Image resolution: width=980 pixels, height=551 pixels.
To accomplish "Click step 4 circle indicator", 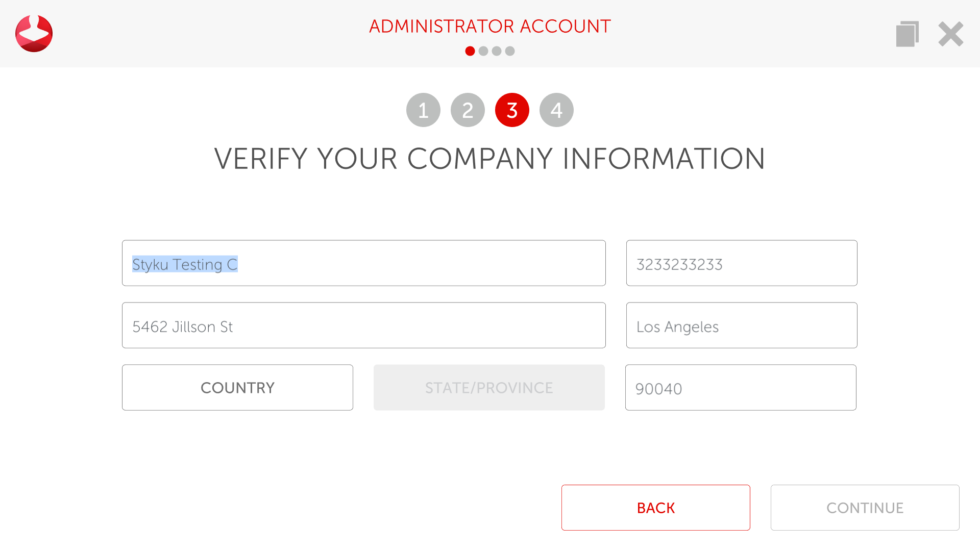I will [x=556, y=110].
